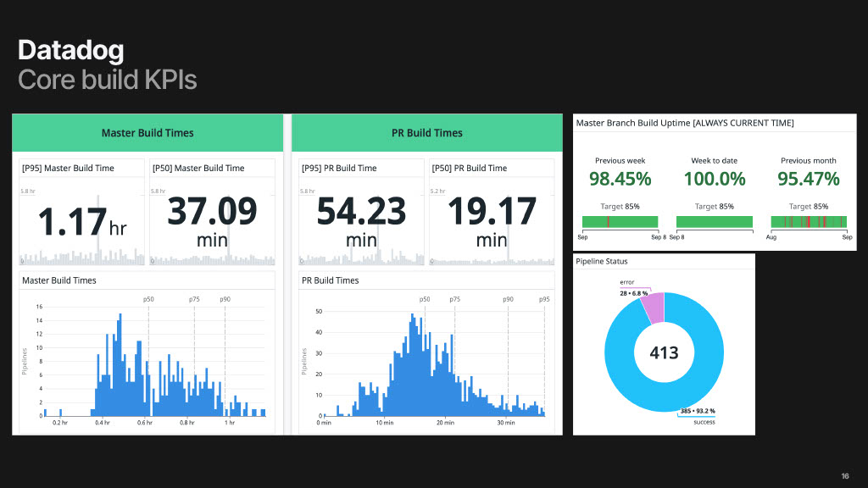The image size is (868, 488).
Task: Click the pink error slice of donut
Action: [654, 308]
